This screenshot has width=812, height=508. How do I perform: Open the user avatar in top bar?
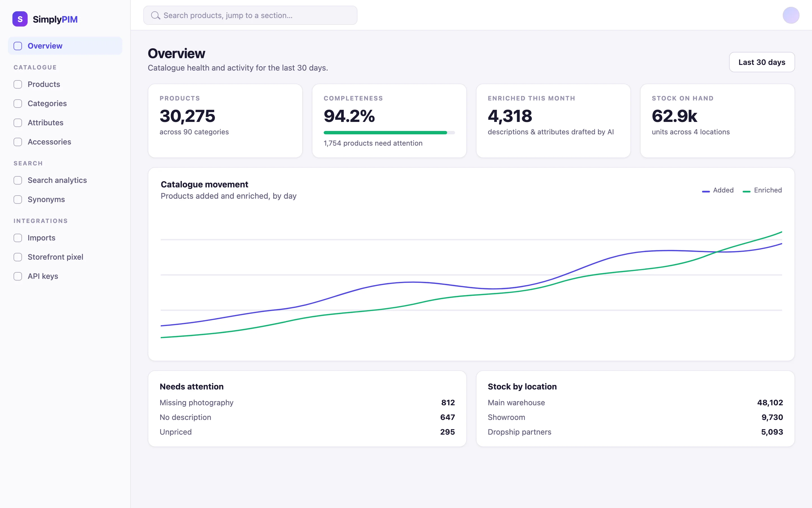[791, 16]
